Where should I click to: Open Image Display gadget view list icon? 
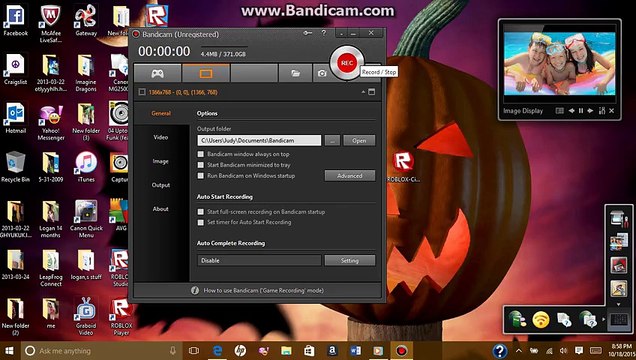(x=560, y=111)
